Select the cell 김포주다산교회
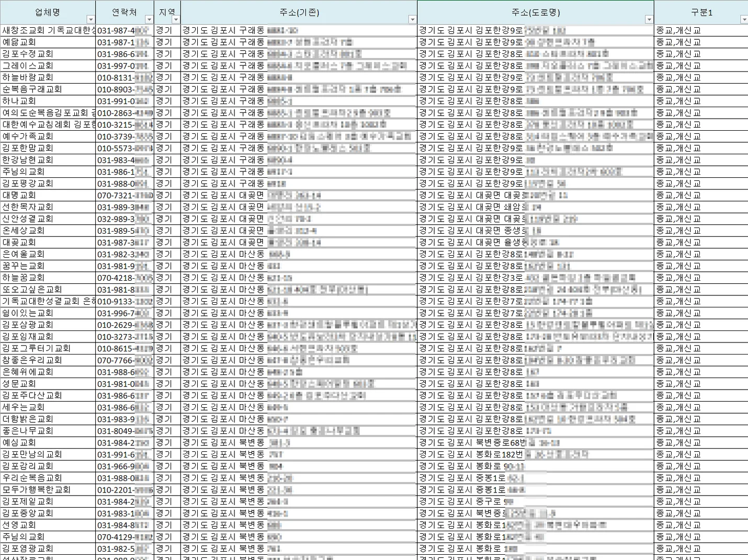 point(48,395)
